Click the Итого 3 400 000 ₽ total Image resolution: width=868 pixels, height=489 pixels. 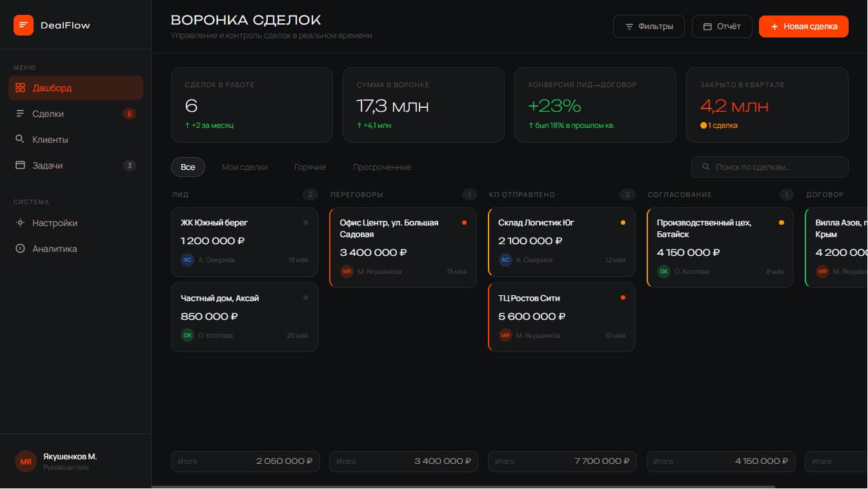pyautogui.click(x=403, y=461)
